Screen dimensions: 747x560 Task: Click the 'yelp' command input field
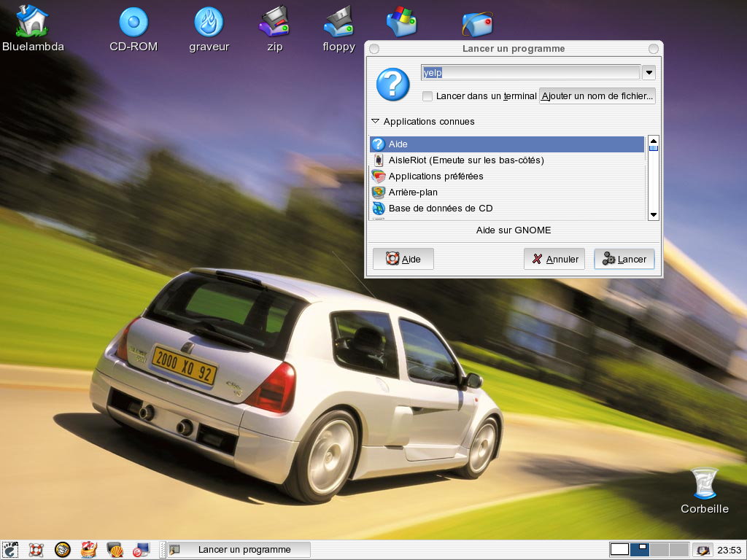(531, 72)
